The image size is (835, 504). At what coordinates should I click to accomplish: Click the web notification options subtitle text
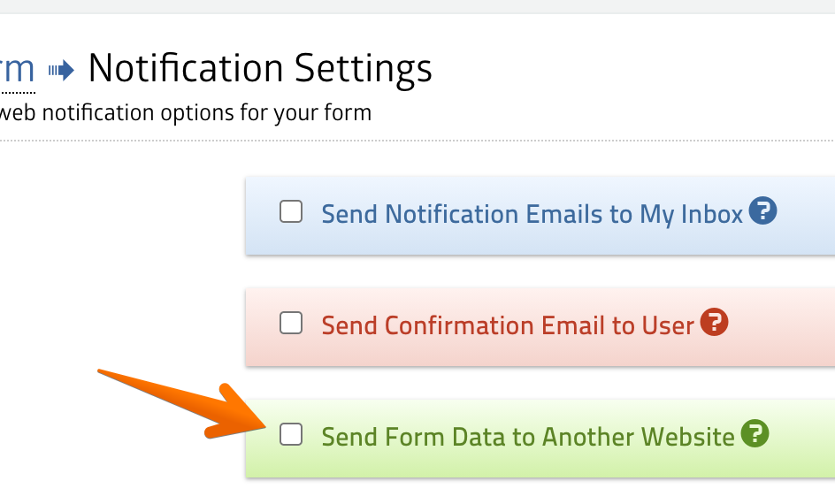[186, 113]
